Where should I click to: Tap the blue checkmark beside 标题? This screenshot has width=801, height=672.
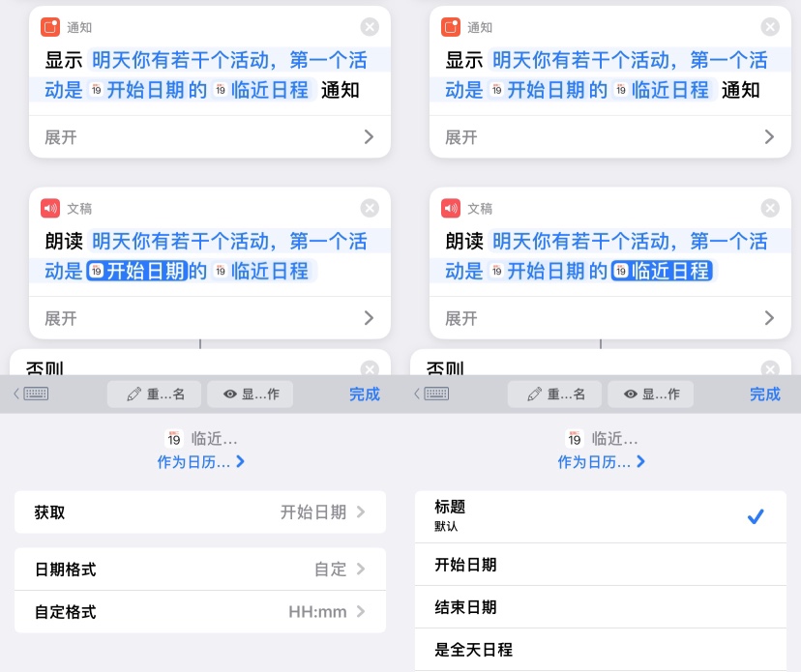756,516
